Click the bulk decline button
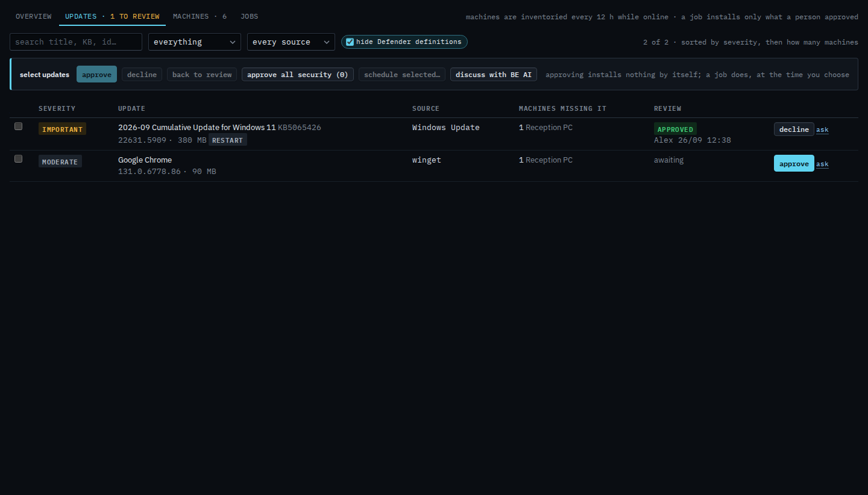This screenshot has height=495, width=868. click(142, 74)
